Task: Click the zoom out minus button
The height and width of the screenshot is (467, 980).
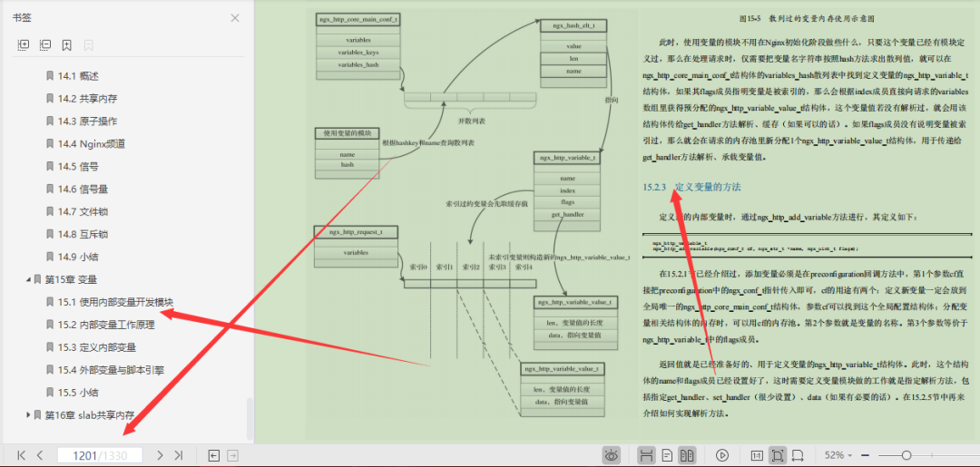Action: 866,455
